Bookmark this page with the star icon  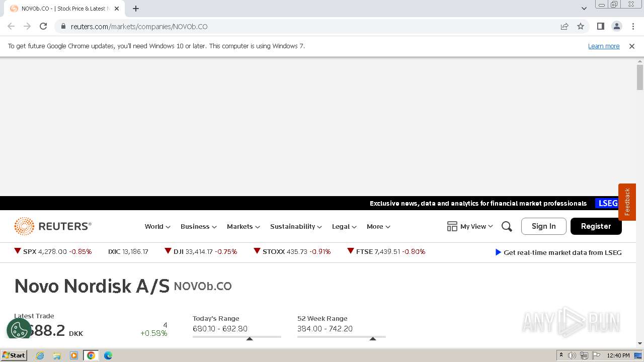(x=581, y=26)
